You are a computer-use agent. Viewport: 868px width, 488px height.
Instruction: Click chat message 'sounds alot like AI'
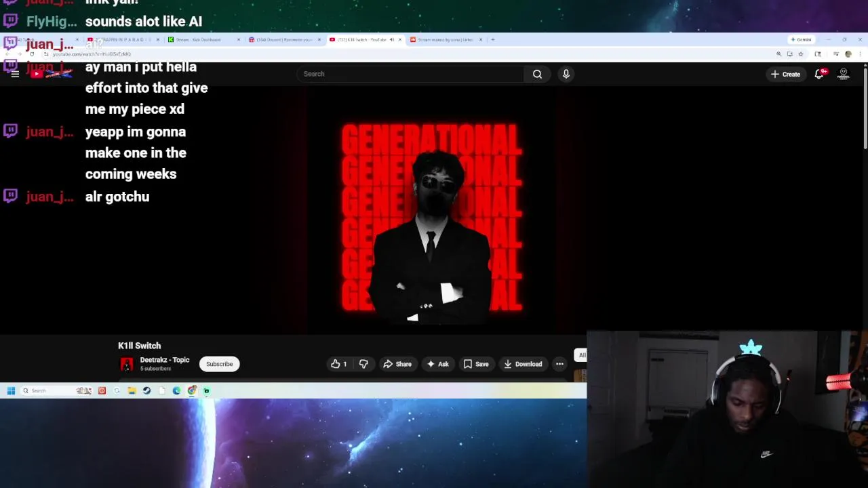[x=144, y=22]
